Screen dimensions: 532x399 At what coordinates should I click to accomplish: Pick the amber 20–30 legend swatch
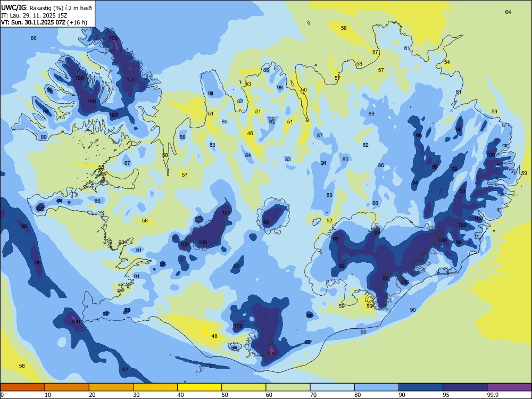(111, 387)
